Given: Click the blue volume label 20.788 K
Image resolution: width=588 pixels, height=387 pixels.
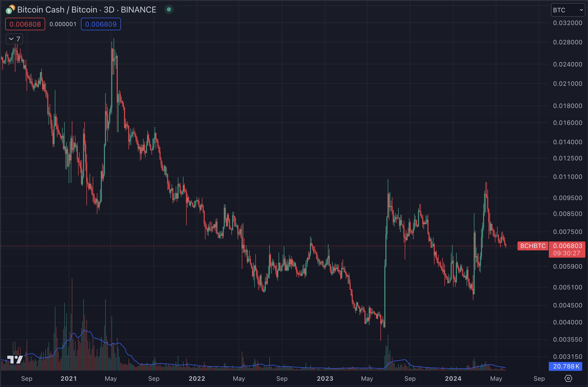Looking at the screenshot, I should tap(566, 366).
